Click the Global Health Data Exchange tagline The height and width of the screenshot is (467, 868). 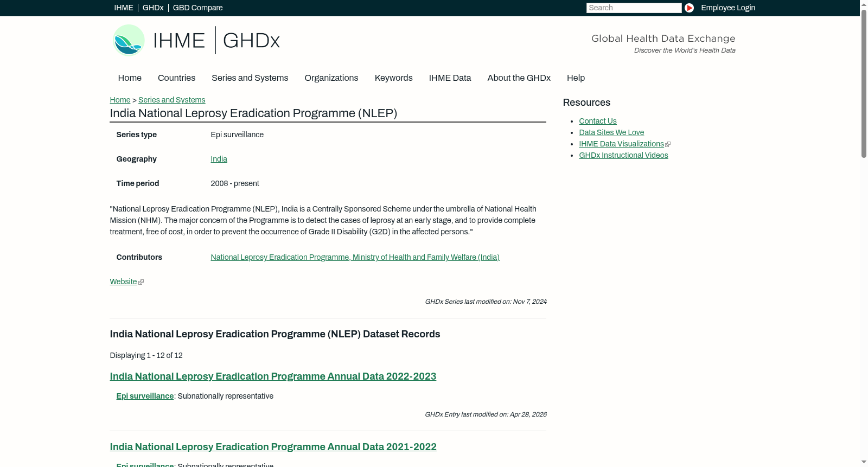pyautogui.click(x=663, y=39)
